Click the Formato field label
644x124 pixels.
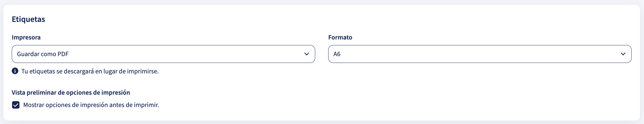pos(340,37)
